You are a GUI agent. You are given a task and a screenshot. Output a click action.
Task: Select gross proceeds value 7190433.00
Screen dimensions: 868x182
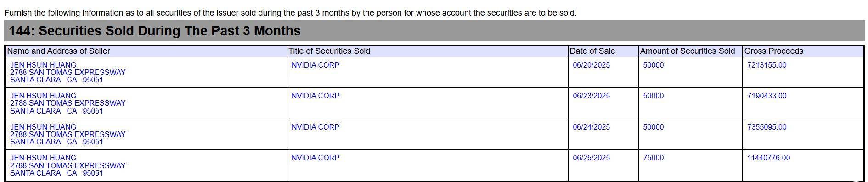(x=767, y=96)
